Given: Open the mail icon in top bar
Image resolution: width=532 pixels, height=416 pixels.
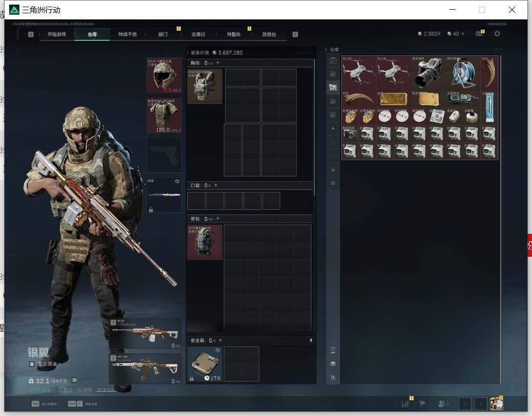Looking at the screenshot, I should coord(479,34).
